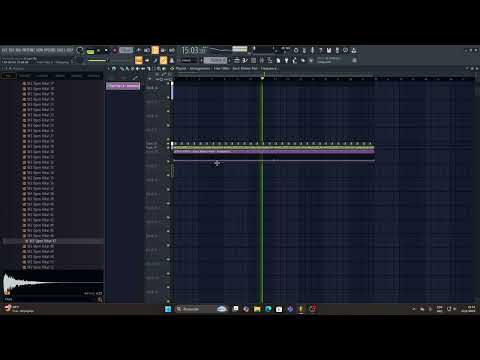Open the PATTERNS menu
This screenshot has width=480, height=360.
28,50
